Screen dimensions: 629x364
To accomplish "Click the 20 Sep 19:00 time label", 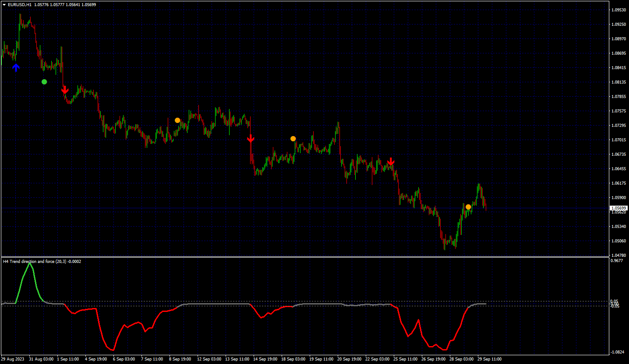I will pos(350,359).
